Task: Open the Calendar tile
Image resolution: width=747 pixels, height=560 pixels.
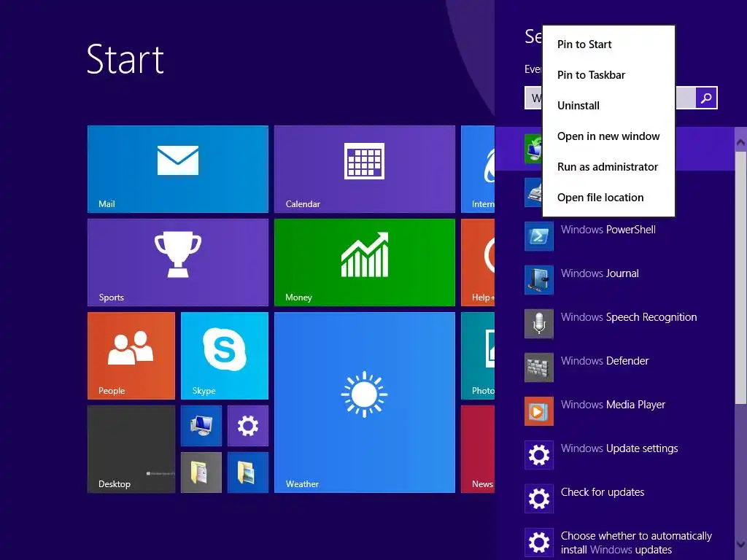Action: 365,169
